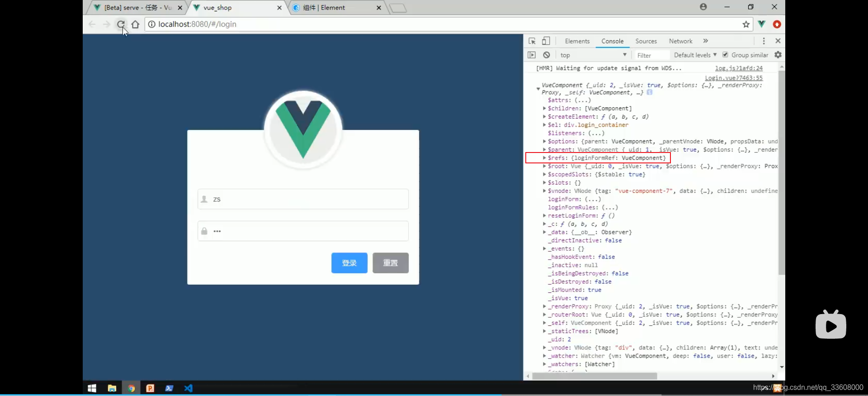Viewport: 868px width, 396px height.
Task: Reload the page with refresh icon
Action: click(121, 24)
